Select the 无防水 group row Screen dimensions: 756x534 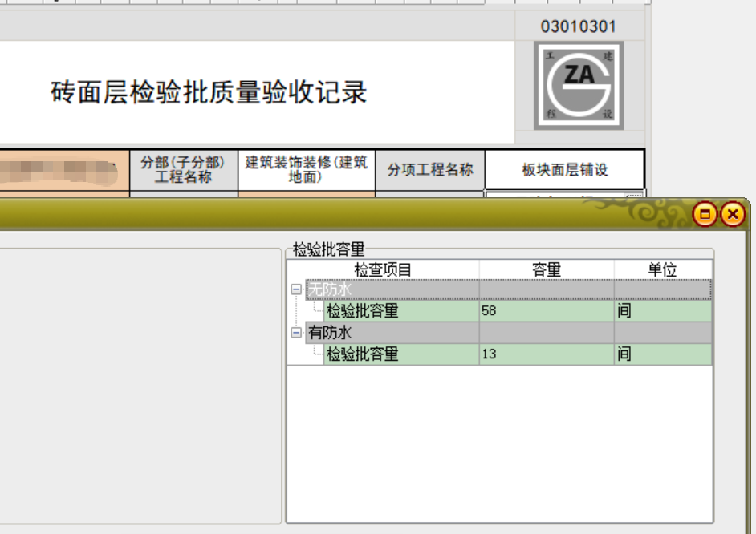pos(392,289)
